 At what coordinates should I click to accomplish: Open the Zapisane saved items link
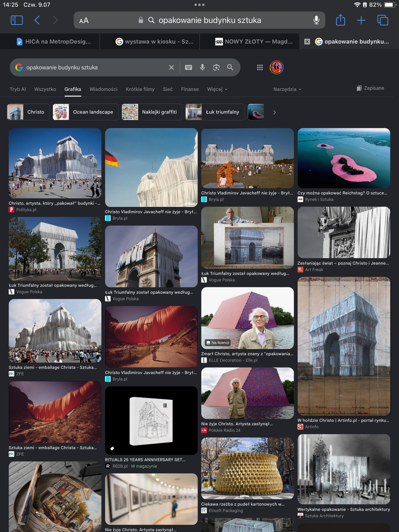pos(370,88)
